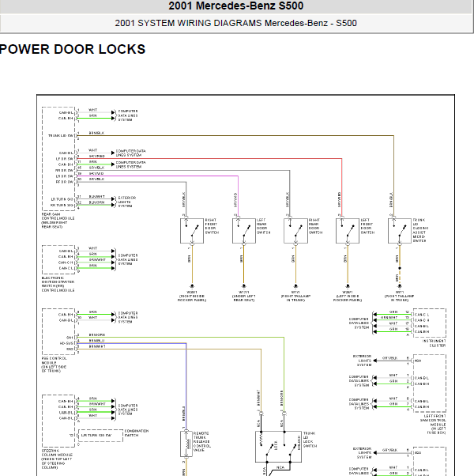Screen dimensions: 474x476
Task: Click the 'REAR SAM CONTROL MODULE' label
Action: [58, 221]
